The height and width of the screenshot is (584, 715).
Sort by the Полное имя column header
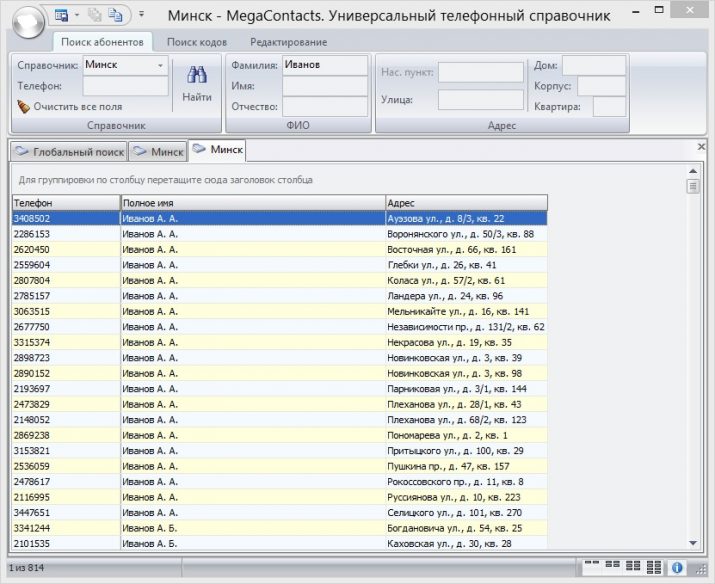253,203
